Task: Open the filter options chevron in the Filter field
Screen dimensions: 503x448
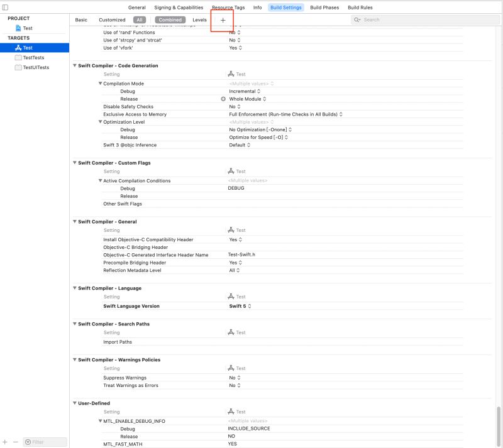Action: coord(26,442)
